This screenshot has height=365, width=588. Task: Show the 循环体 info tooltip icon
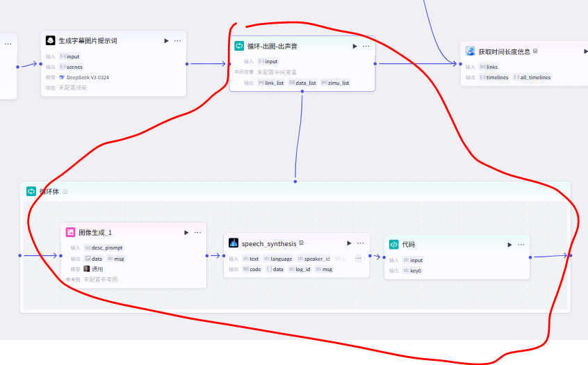(65, 192)
